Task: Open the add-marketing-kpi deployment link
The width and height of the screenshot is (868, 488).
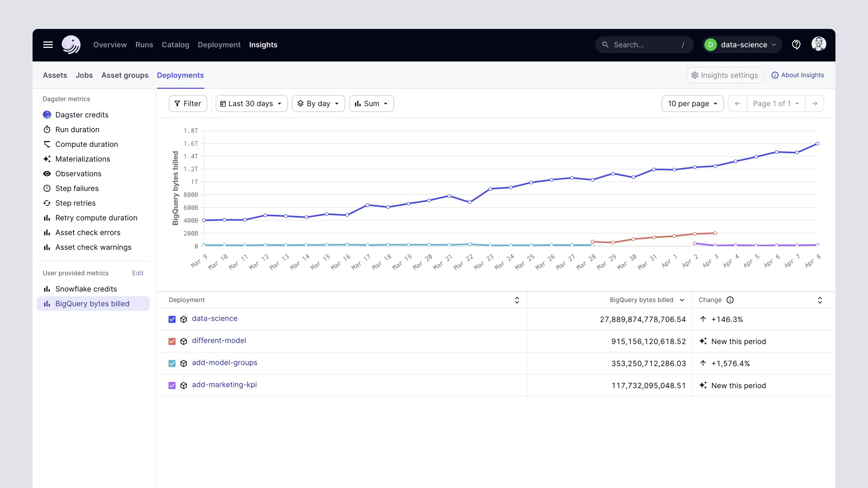Action: (x=224, y=385)
